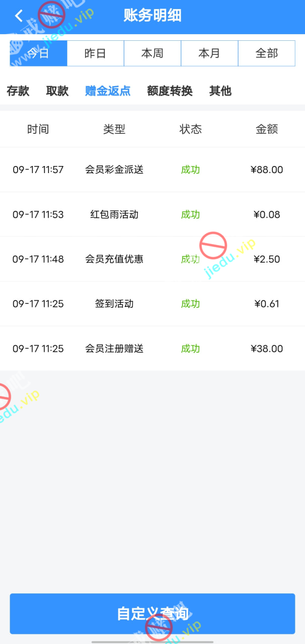Open the 其他 category tab
Viewport: 305px width, 644px height.
point(220,91)
